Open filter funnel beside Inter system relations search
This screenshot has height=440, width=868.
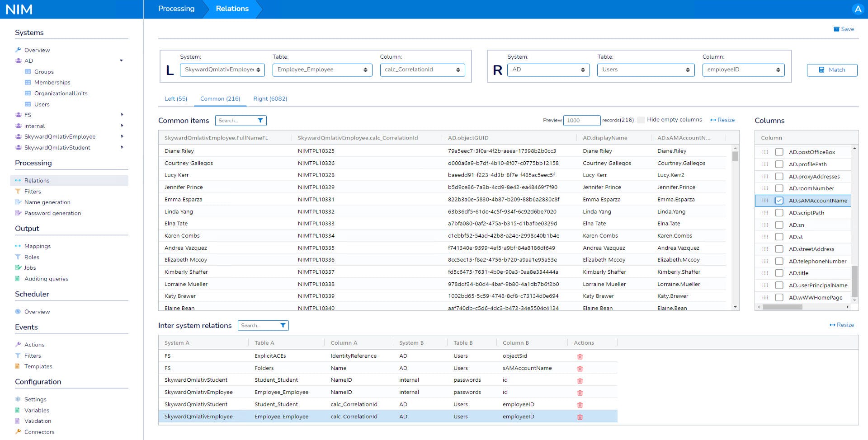click(x=283, y=325)
